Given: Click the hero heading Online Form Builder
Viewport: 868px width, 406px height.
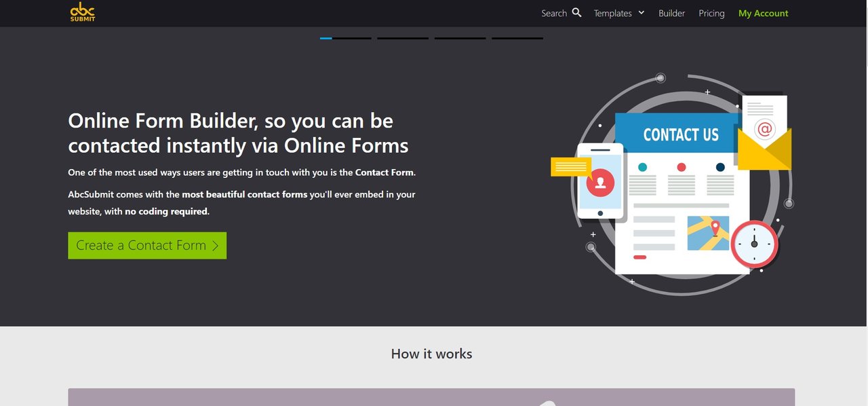Looking at the screenshot, I should click(x=239, y=133).
